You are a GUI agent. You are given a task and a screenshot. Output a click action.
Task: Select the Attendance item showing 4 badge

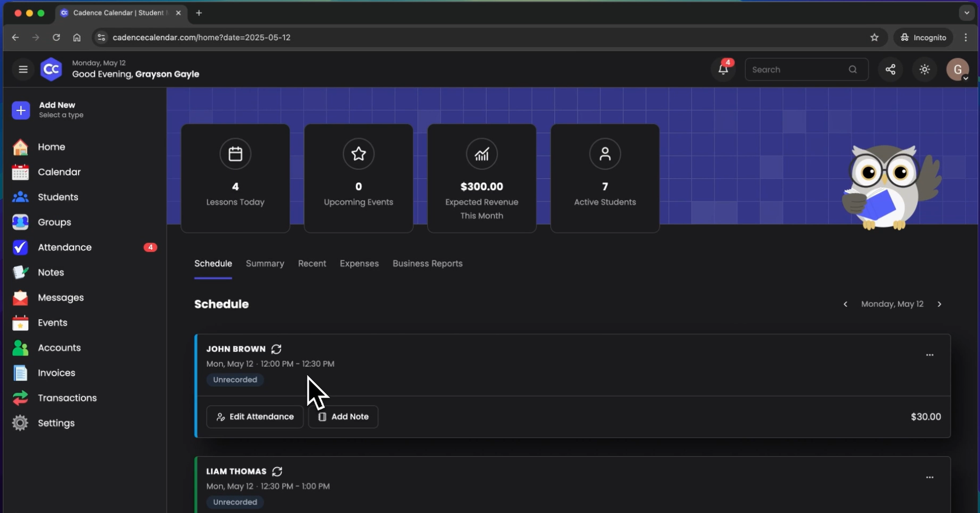[64, 248]
